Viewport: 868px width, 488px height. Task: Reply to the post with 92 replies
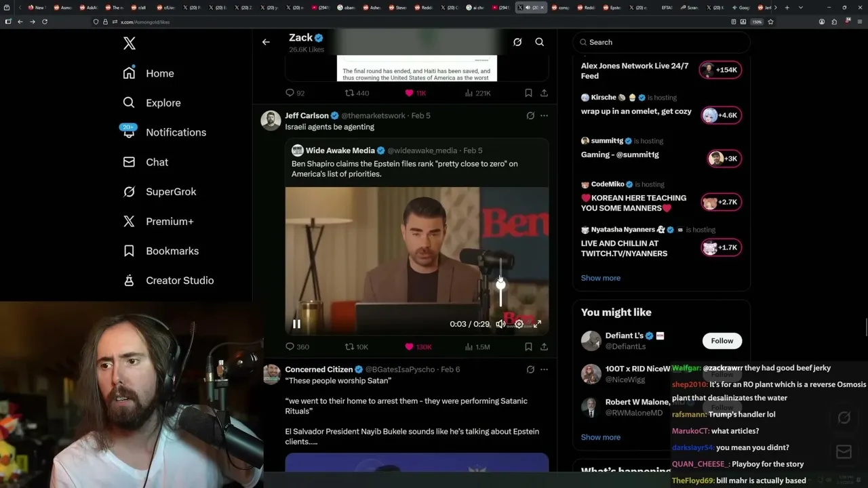pos(295,93)
